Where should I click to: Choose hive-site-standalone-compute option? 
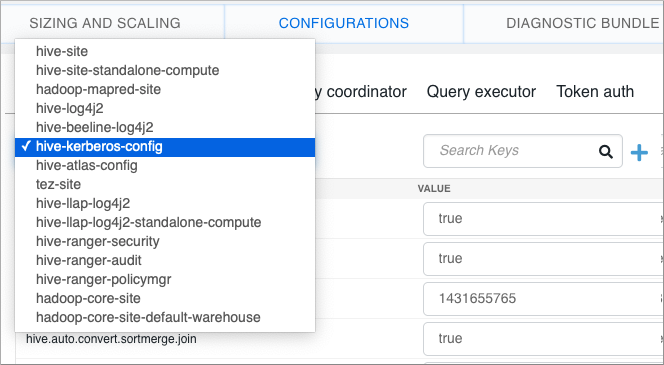pyautogui.click(x=165, y=70)
